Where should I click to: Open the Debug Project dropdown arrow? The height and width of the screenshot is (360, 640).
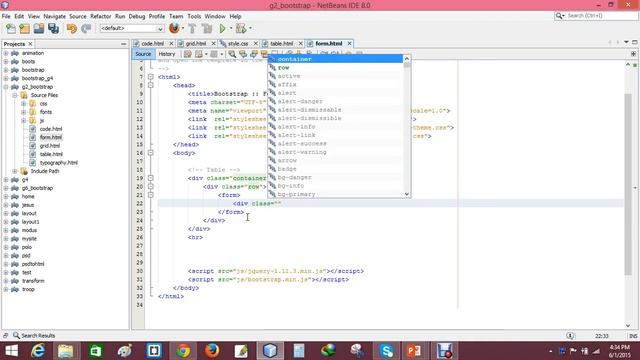[250, 29]
